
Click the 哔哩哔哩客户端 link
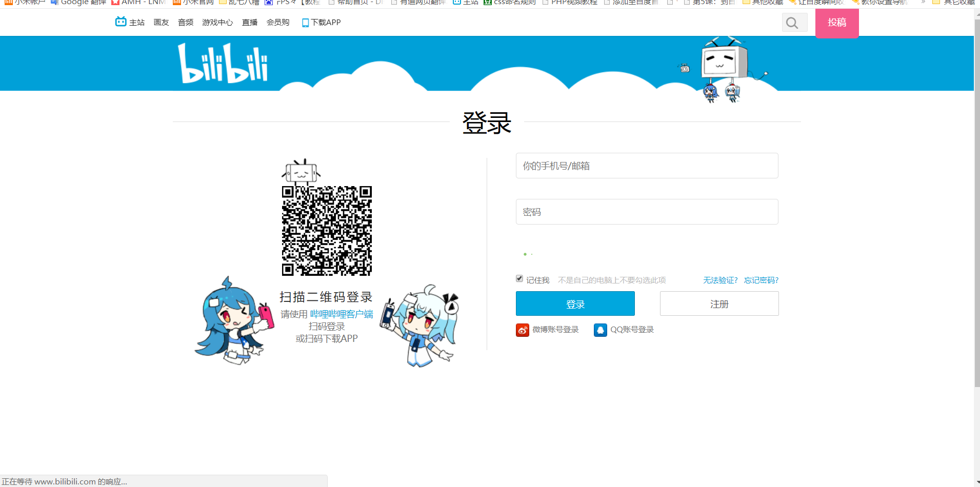(x=342, y=314)
